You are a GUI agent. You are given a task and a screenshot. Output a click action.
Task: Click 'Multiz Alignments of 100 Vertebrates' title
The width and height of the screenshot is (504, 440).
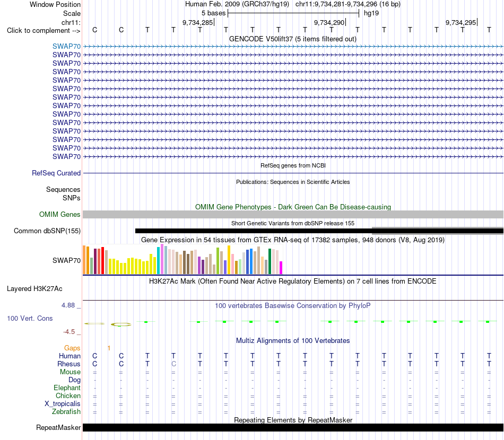click(293, 341)
